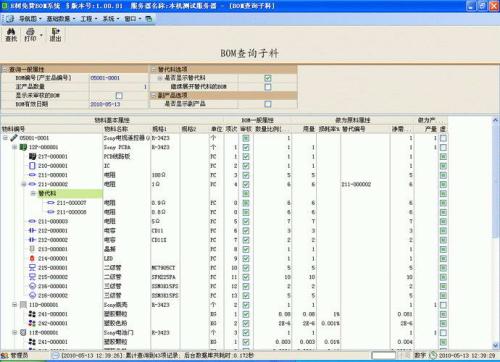Click the window icon right of 窗口 menu
The width and height of the screenshot is (500, 362).
pyautogui.click(x=149, y=19)
